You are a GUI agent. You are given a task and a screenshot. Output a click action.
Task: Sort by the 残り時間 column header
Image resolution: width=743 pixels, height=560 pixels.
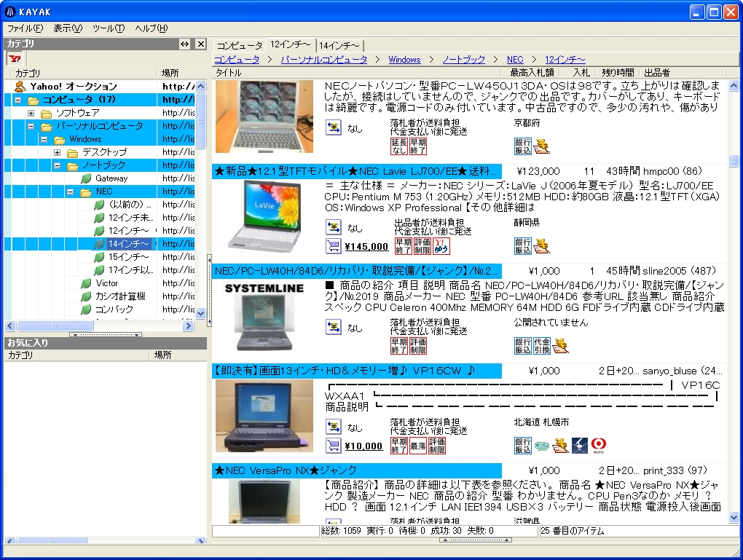(618, 73)
